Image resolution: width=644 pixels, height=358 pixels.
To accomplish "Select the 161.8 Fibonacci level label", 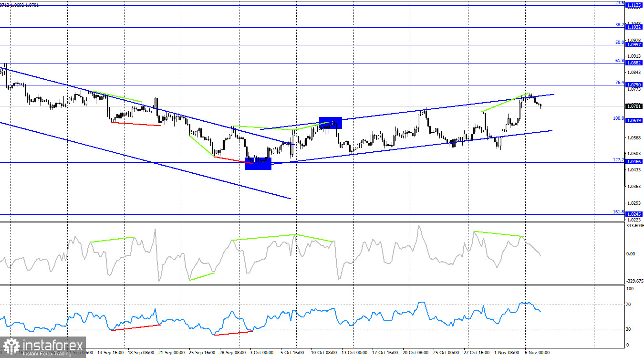I will (618, 211).
